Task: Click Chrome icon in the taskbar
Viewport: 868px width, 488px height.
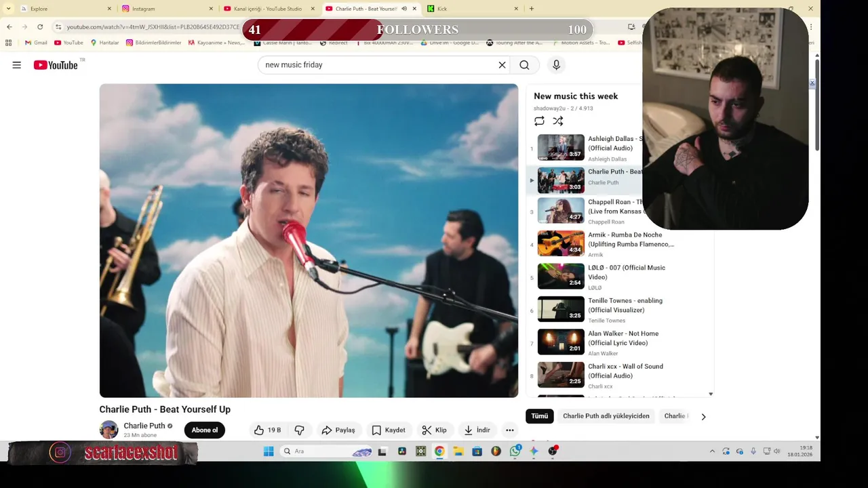Action: pyautogui.click(x=439, y=451)
